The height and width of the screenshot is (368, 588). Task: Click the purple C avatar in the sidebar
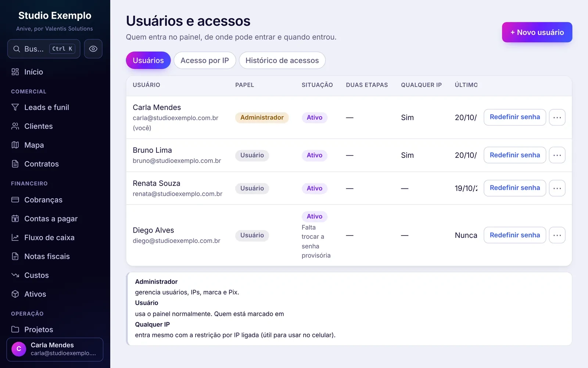(19, 349)
